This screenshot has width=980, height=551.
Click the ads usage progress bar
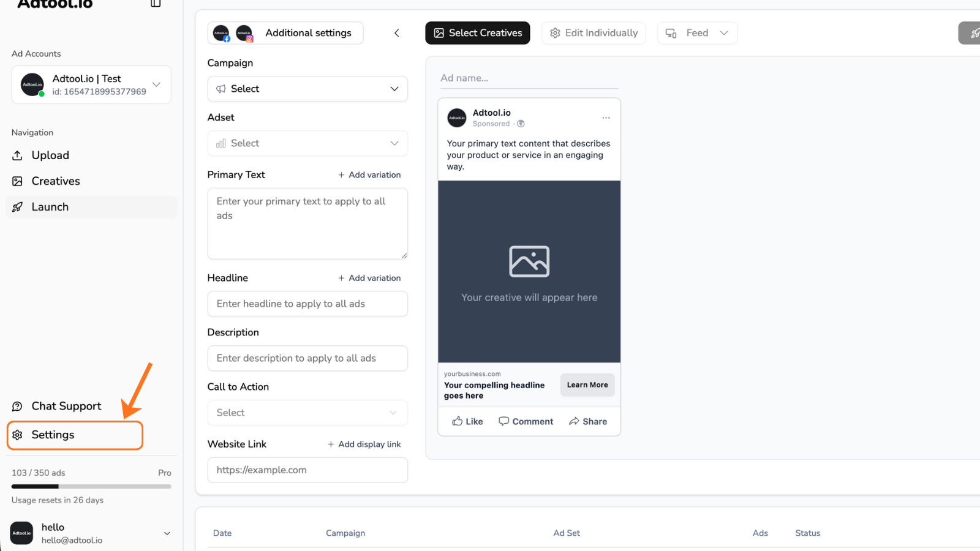(x=91, y=487)
